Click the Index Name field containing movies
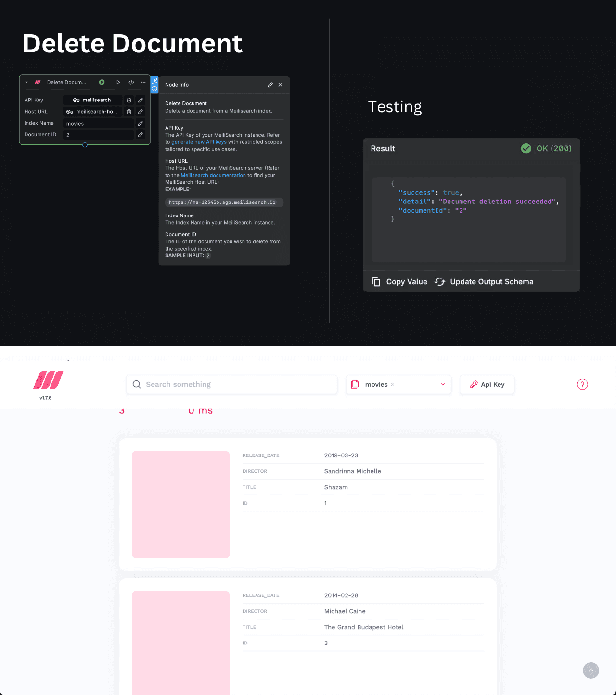616x695 pixels. [98, 124]
